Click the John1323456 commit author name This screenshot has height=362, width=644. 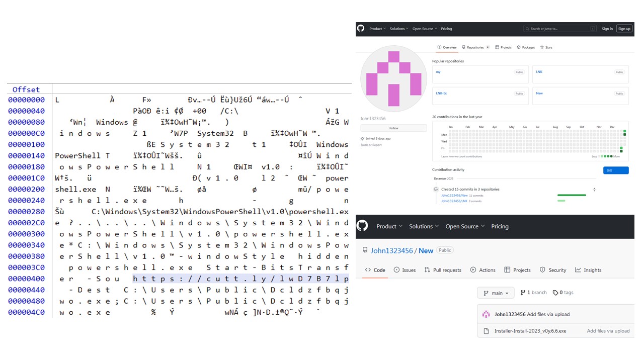coord(510,314)
